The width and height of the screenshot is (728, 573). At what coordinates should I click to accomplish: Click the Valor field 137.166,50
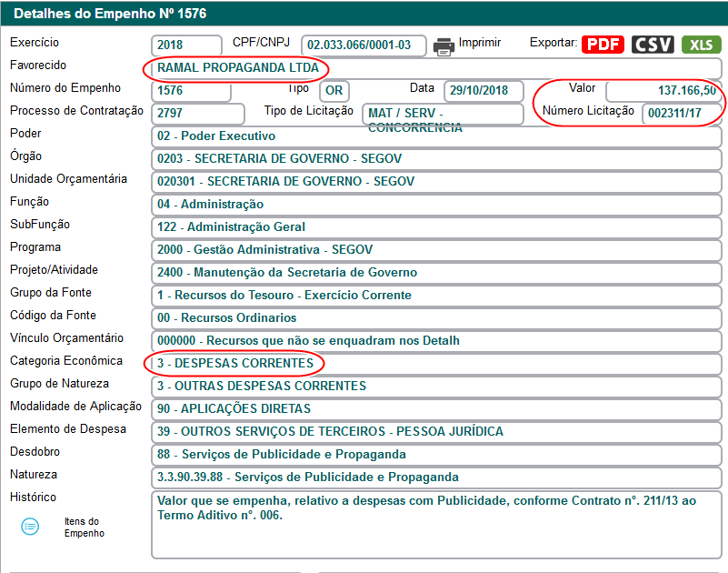click(663, 91)
